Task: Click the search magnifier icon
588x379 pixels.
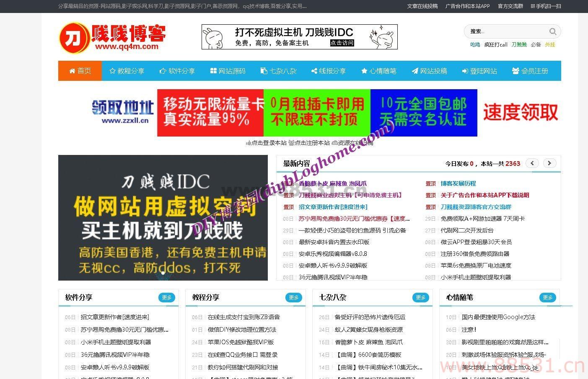Action: [553, 31]
